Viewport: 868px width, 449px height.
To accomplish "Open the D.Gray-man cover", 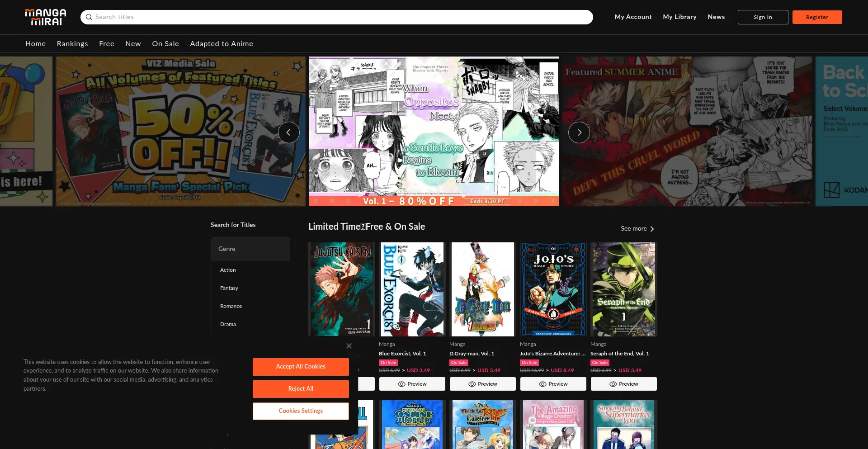I will point(483,289).
